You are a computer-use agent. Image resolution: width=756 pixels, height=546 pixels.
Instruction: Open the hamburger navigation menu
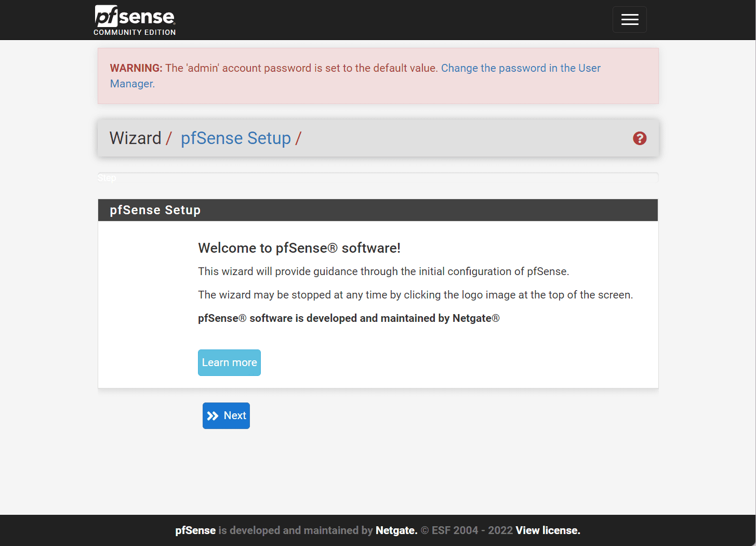(x=629, y=20)
